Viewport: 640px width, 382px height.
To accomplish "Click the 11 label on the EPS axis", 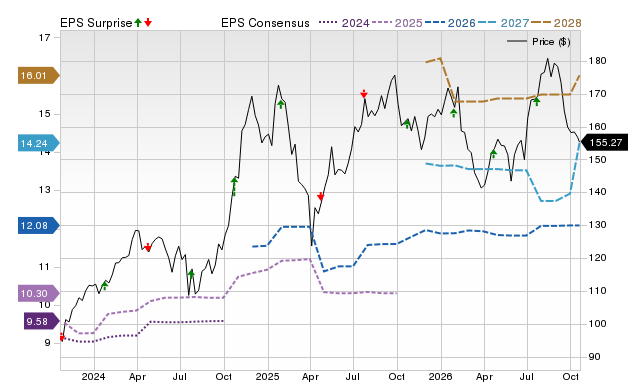I will 44,267.
